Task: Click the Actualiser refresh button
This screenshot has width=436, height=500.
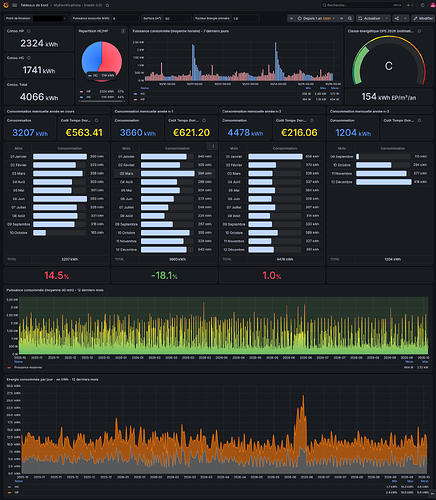Action: pyautogui.click(x=369, y=18)
